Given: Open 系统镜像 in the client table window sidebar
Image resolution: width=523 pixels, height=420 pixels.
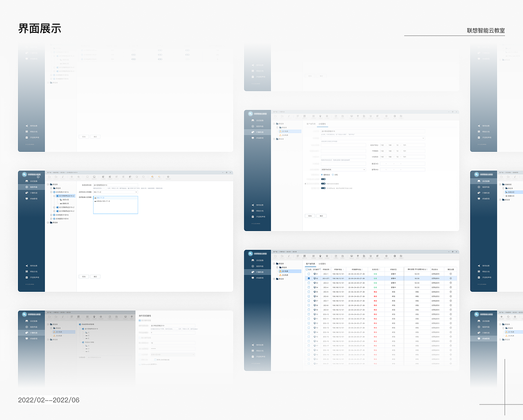Looking at the screenshot, I should click(257, 260).
